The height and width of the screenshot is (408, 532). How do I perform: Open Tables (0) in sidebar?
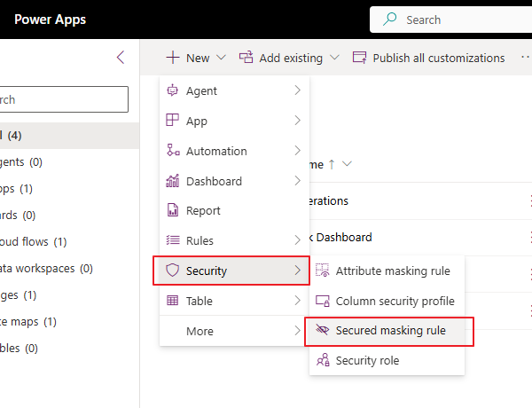click(x=69, y=348)
